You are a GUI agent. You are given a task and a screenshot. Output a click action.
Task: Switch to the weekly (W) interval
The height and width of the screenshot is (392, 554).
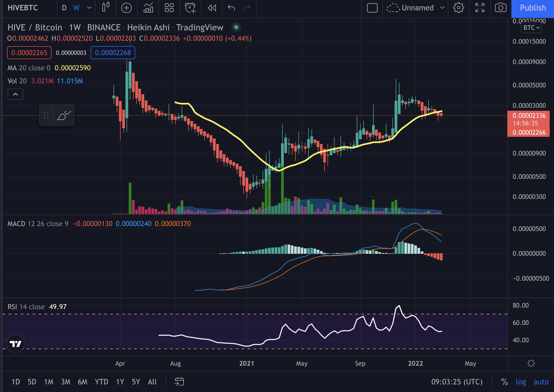tap(76, 8)
